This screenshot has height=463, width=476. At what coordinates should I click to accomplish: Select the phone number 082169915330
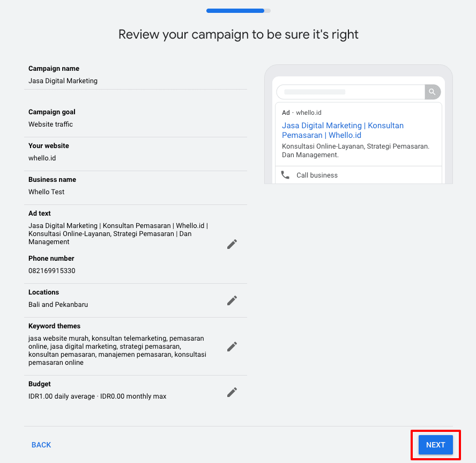coord(52,271)
